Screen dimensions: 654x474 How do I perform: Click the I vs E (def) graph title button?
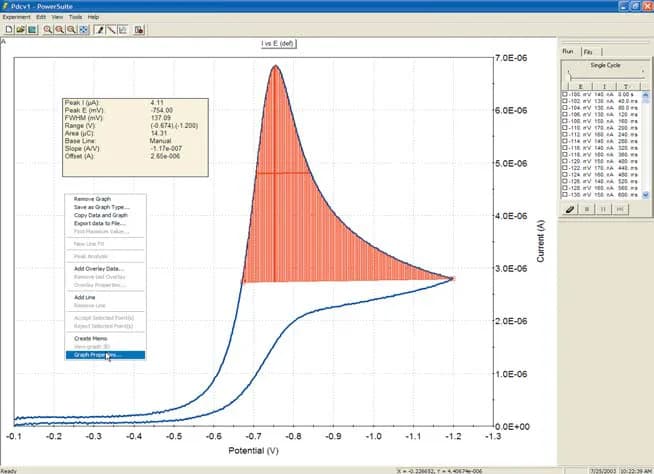(279, 43)
